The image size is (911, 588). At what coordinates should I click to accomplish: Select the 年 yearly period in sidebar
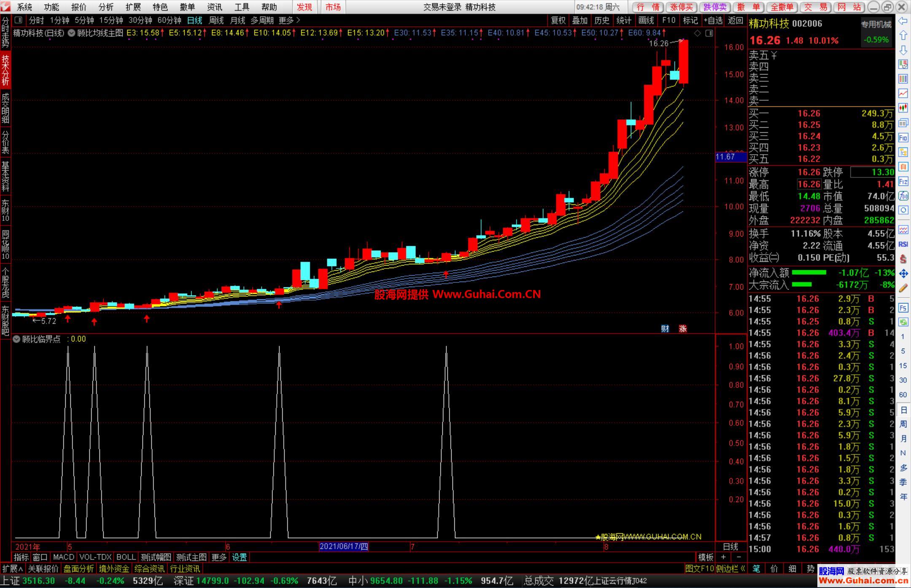(x=903, y=497)
